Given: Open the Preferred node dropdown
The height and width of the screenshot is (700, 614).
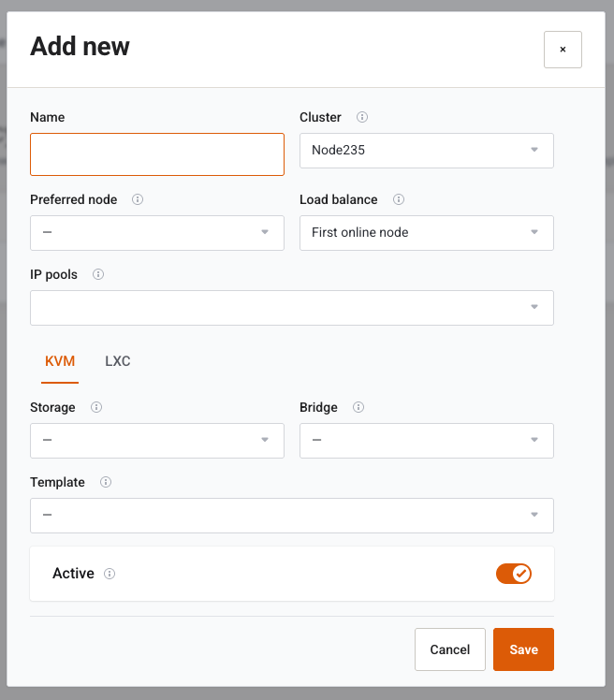Looking at the screenshot, I should coord(157,233).
